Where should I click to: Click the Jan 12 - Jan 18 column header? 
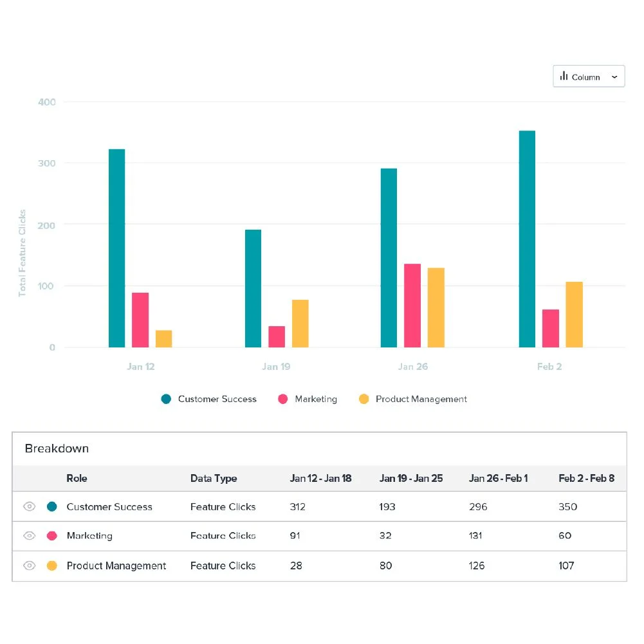point(320,478)
